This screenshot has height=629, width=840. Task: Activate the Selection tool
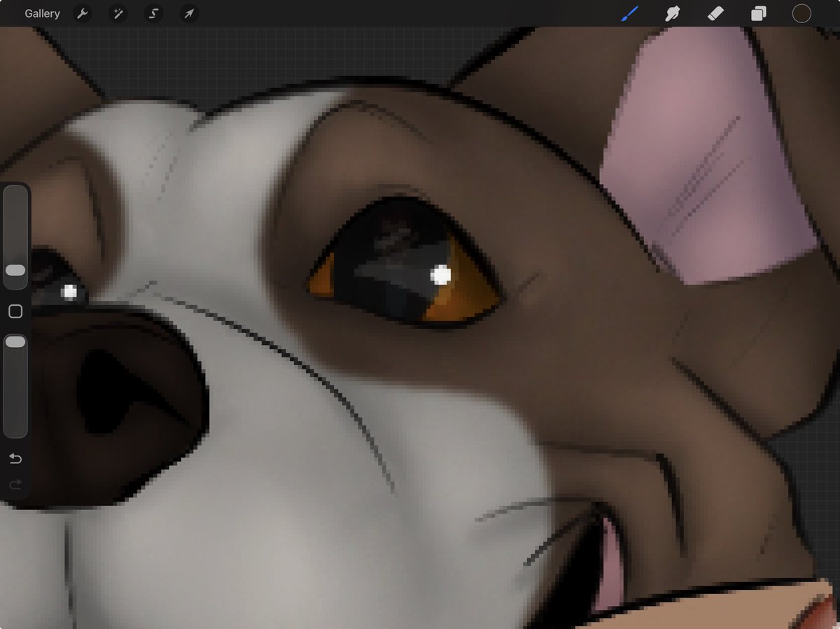click(x=153, y=13)
